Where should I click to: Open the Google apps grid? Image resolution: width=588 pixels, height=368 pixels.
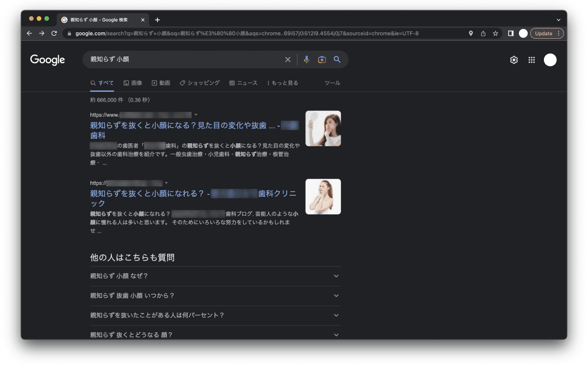pos(532,60)
